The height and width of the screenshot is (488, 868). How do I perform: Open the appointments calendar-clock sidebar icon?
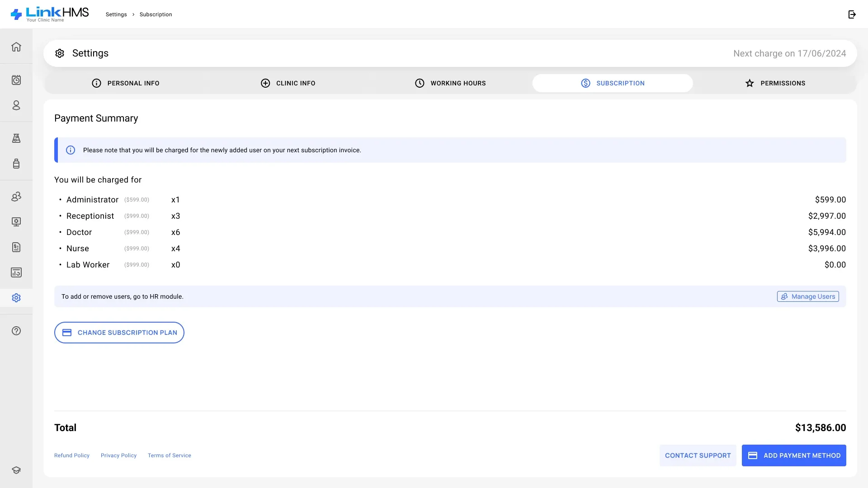[x=16, y=80]
